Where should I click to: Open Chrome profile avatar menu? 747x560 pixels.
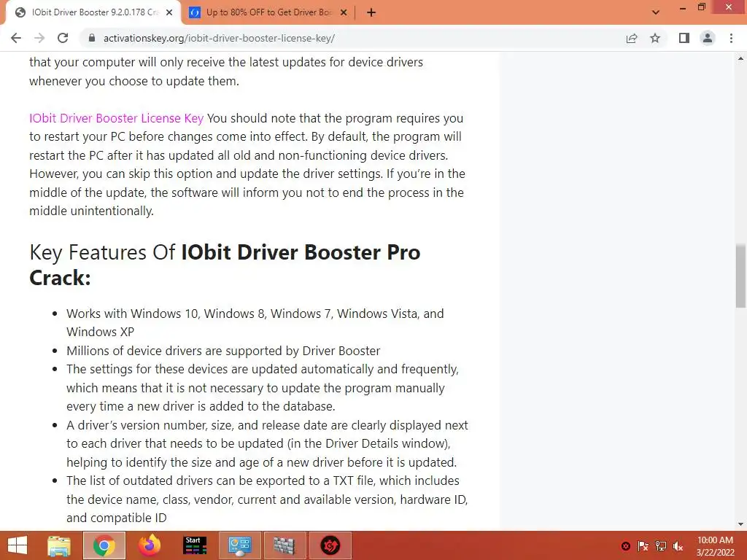click(708, 38)
